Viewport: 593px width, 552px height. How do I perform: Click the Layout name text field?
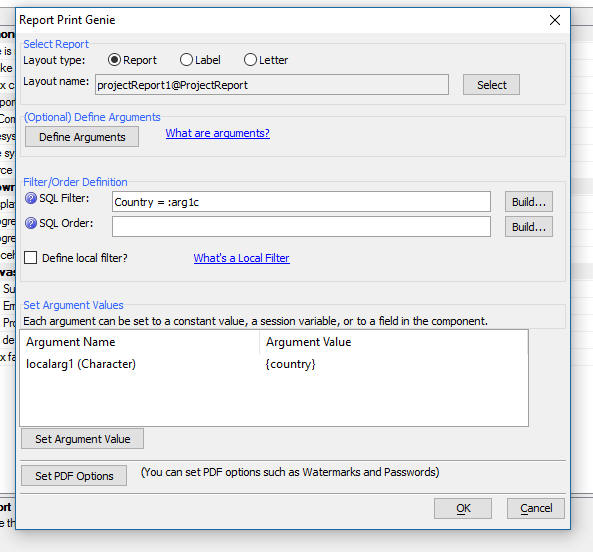(x=272, y=85)
